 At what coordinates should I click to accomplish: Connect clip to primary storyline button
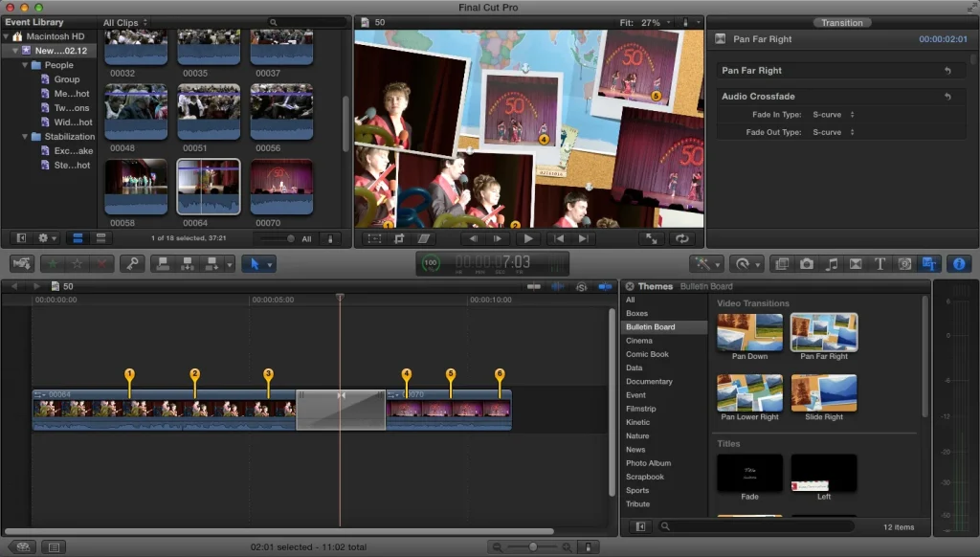point(163,264)
